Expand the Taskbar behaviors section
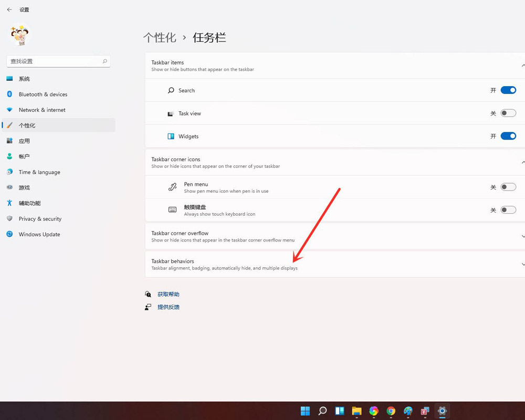This screenshot has width=525, height=420. 523,264
